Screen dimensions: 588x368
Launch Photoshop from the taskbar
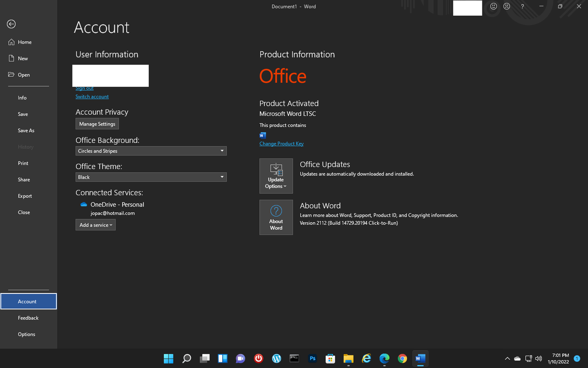click(312, 358)
